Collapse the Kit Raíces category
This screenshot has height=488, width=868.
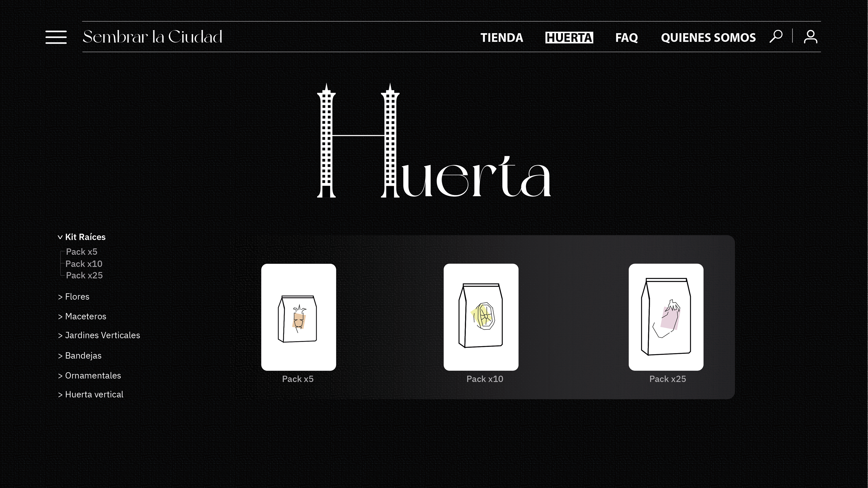[82, 237]
